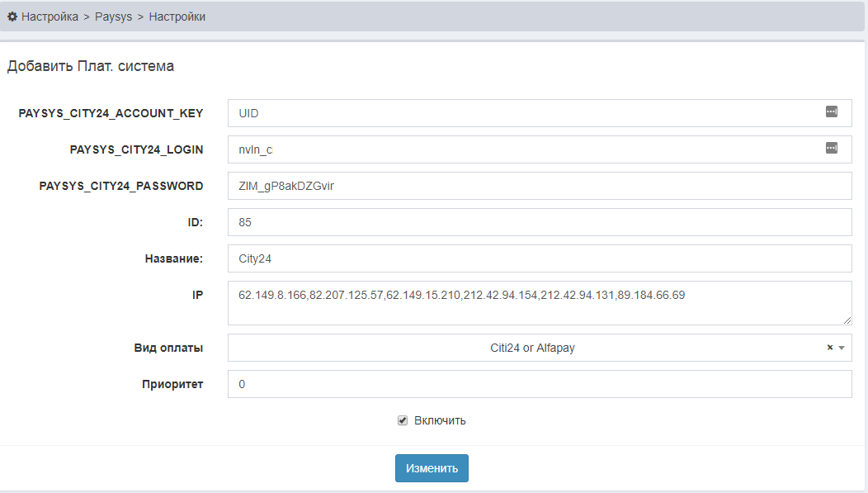
Task: Click the IP label
Action: pyautogui.click(x=198, y=295)
